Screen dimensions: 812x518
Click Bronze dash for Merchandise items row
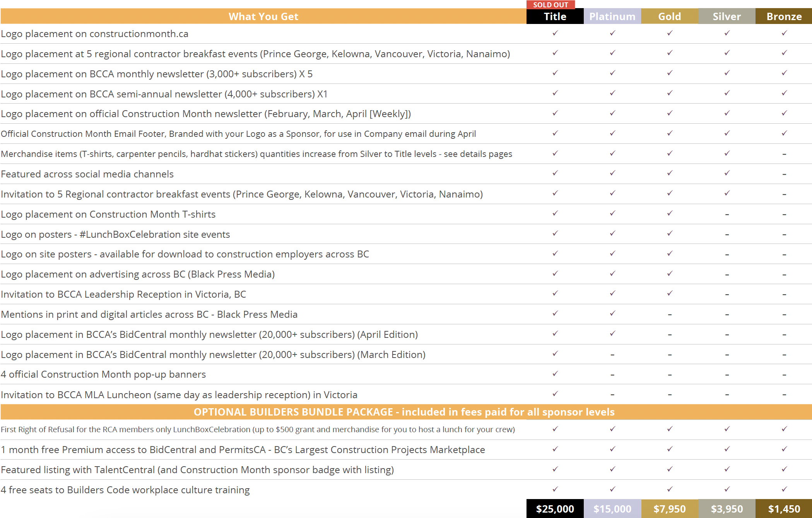click(784, 154)
